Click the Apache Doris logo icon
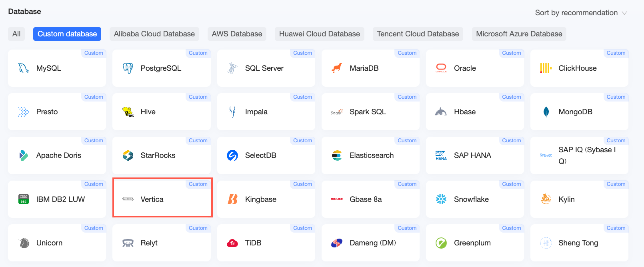644x267 pixels. pyautogui.click(x=24, y=155)
